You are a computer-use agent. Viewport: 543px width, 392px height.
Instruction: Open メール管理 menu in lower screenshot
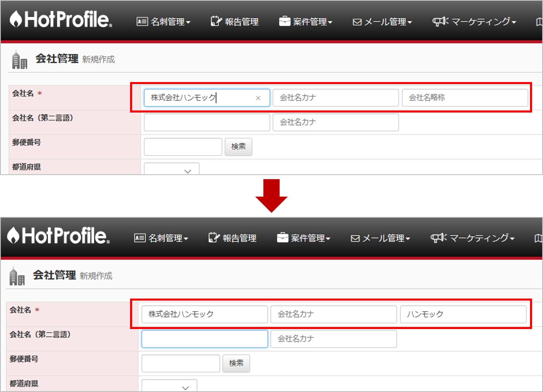(380, 238)
